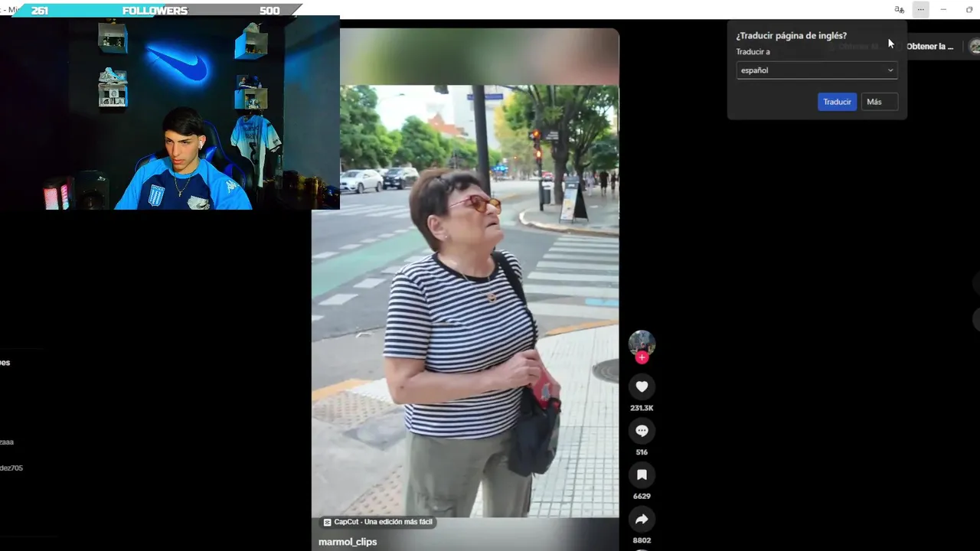The image size is (980, 551).
Task: Open the three-dot browser menu
Action: point(920,9)
